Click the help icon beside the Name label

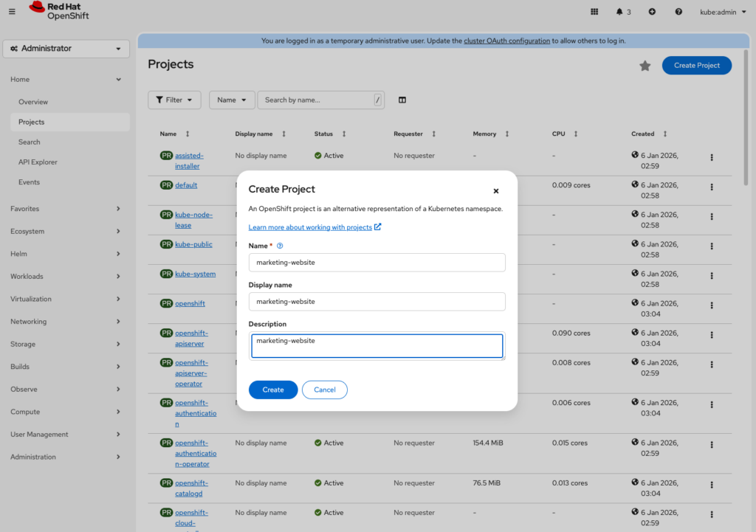tap(280, 246)
